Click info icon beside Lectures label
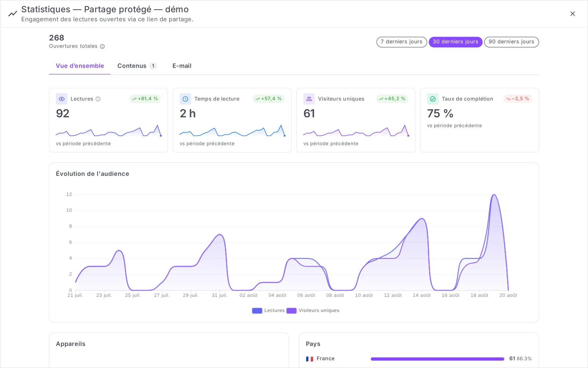Viewport: 588px width, 368px height. pyautogui.click(x=98, y=99)
